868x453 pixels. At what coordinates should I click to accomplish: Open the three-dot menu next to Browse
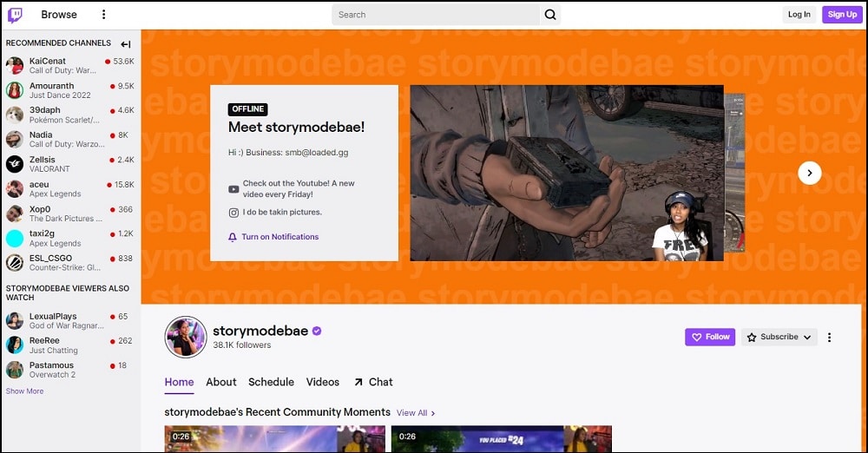point(103,15)
